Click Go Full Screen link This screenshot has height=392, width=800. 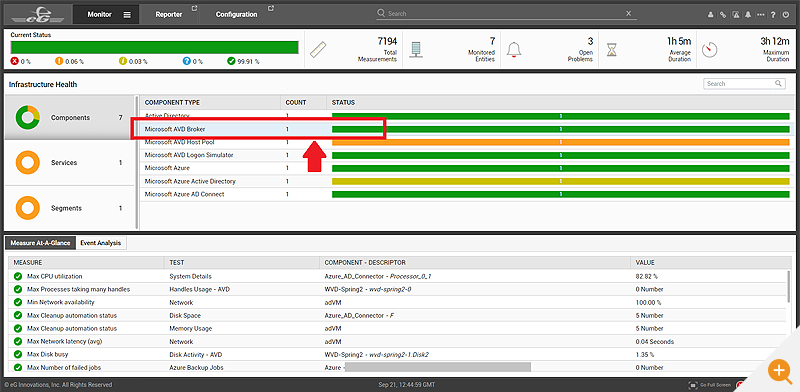(715, 385)
